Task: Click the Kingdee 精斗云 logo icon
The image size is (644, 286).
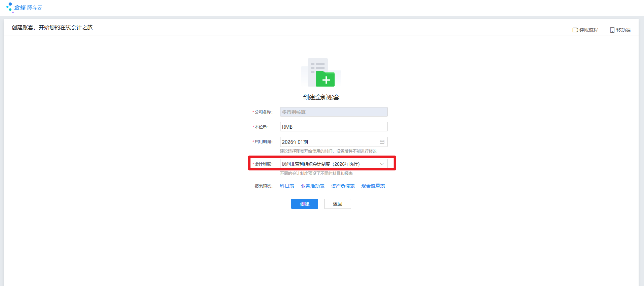Action: click(x=9, y=7)
